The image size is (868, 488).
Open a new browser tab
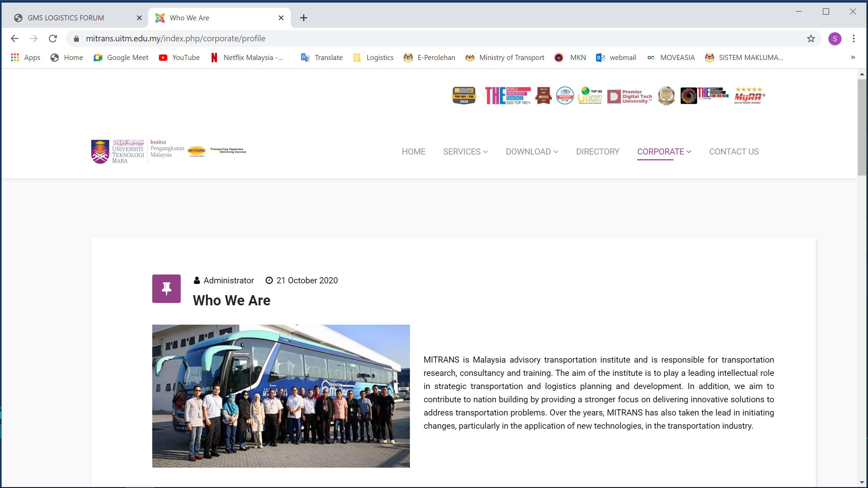(x=303, y=18)
